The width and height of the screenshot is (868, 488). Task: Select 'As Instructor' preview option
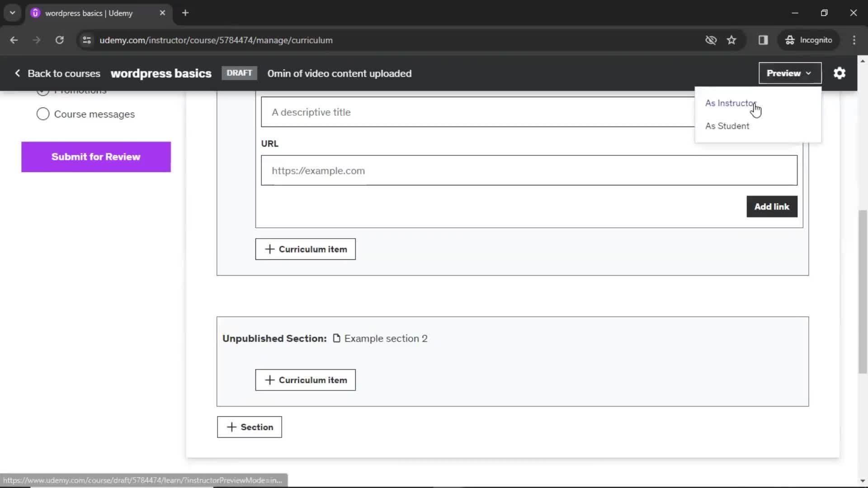click(x=730, y=103)
